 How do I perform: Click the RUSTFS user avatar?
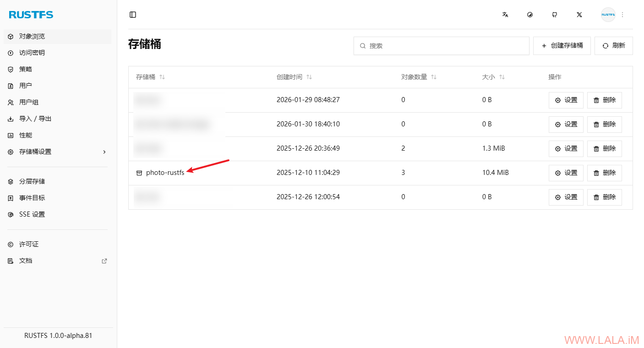608,15
